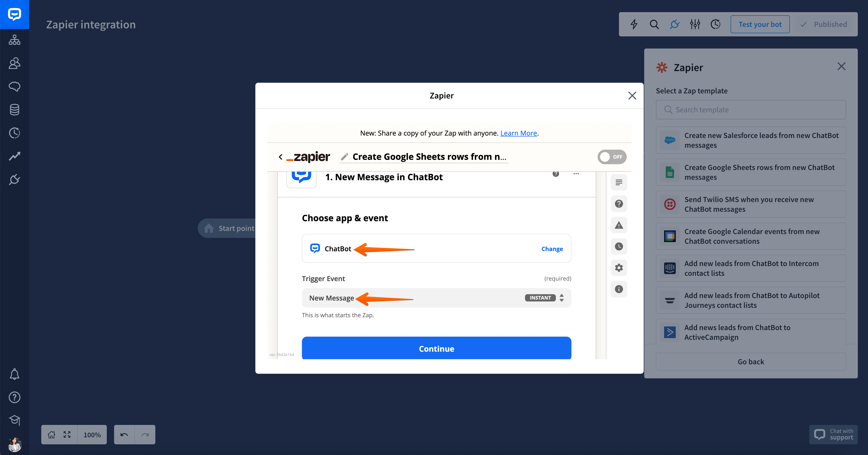Click the Published status button
Viewport: 868px width, 455px height.
pyautogui.click(x=824, y=24)
